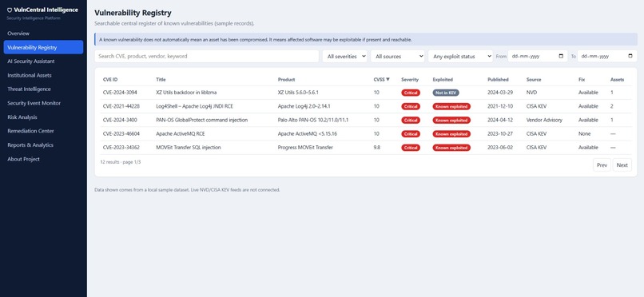
Task: Open Reports & Analytics
Action: pyautogui.click(x=43, y=145)
